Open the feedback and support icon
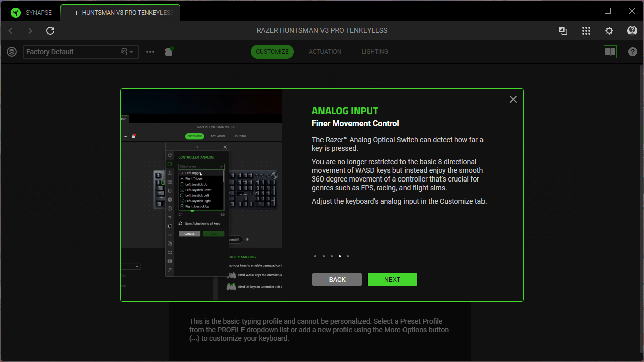644x362 pixels. [632, 31]
